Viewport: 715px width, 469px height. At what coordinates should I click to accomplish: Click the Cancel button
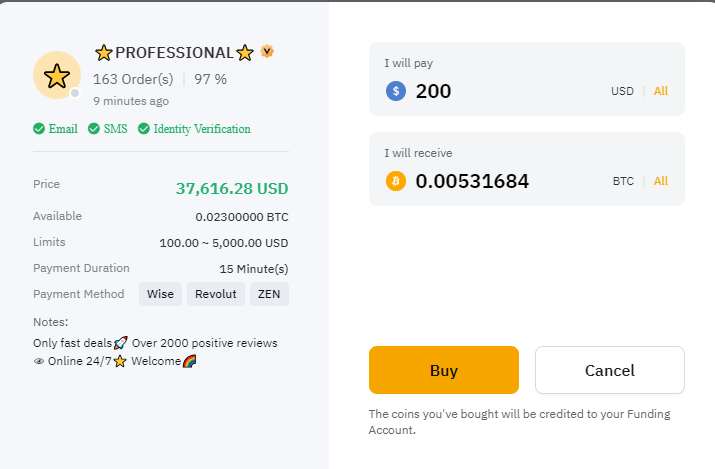coord(610,370)
